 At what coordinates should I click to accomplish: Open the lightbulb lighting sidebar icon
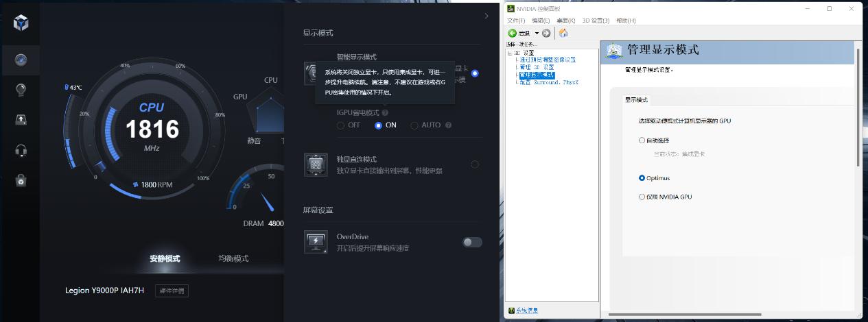21,90
